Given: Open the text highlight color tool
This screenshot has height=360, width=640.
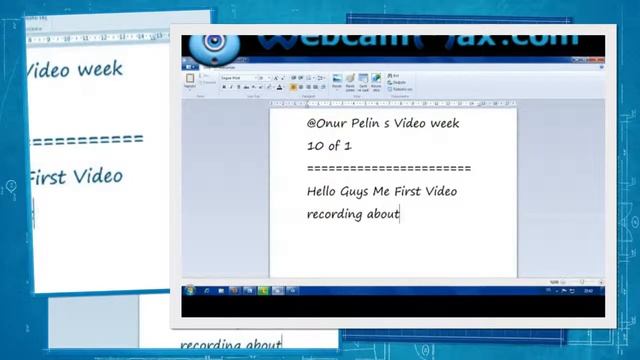Looking at the screenshot, I should (269, 87).
